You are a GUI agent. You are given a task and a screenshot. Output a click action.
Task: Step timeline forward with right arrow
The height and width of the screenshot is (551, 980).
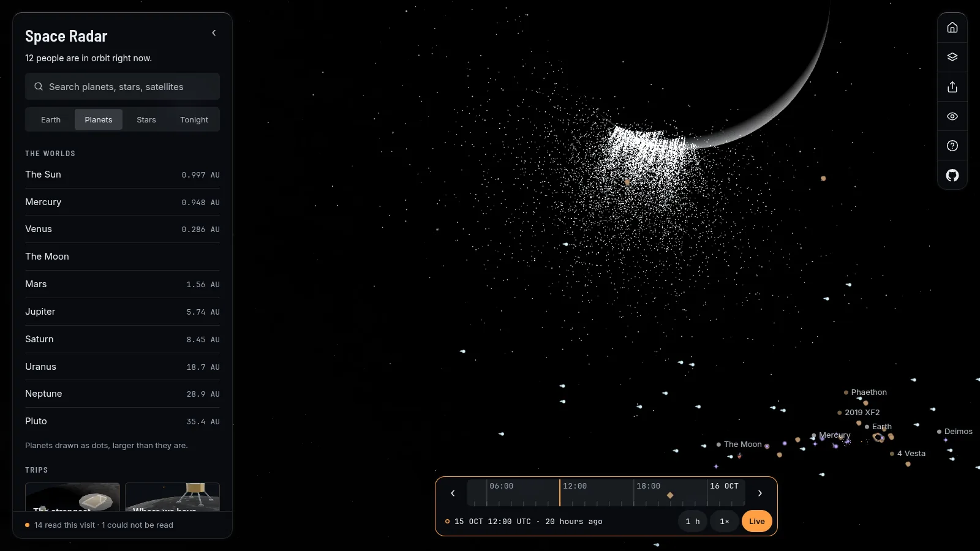tap(760, 493)
